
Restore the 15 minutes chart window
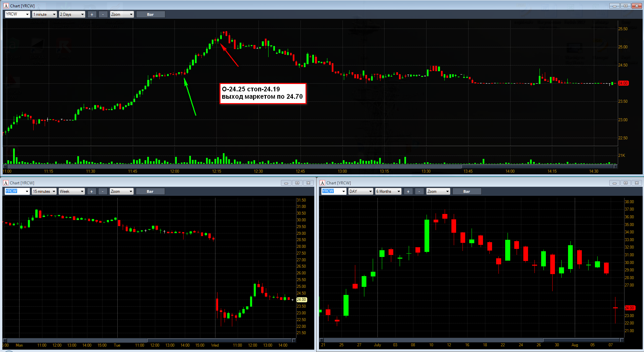coord(297,183)
